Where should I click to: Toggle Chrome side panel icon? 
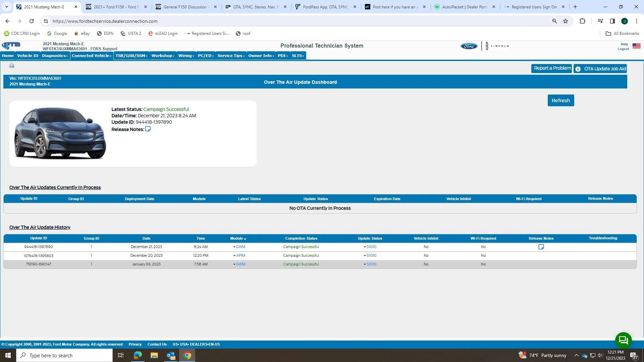(612, 21)
